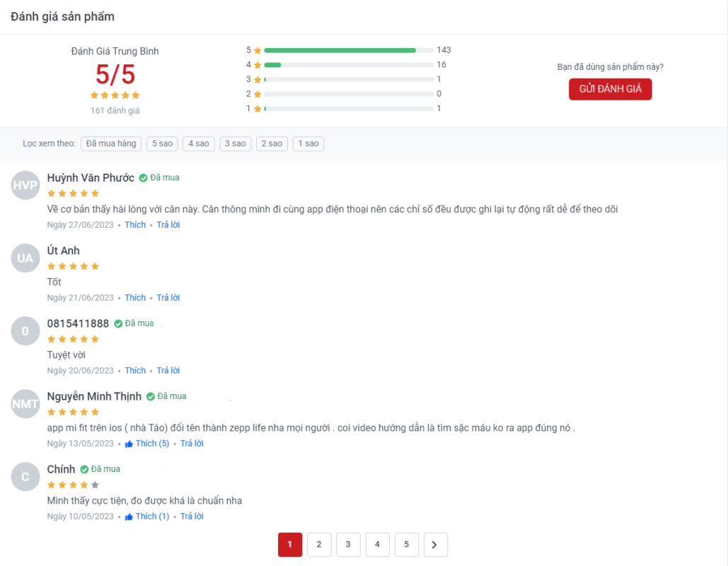The image size is (728, 566).
Task: Click the avatar of user 0815411888
Action: pos(25,331)
